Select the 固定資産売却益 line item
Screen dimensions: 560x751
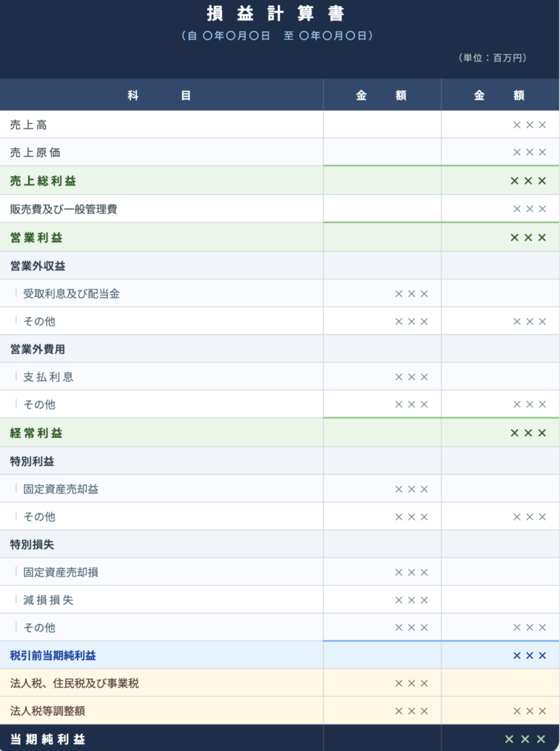pyautogui.click(x=61, y=489)
